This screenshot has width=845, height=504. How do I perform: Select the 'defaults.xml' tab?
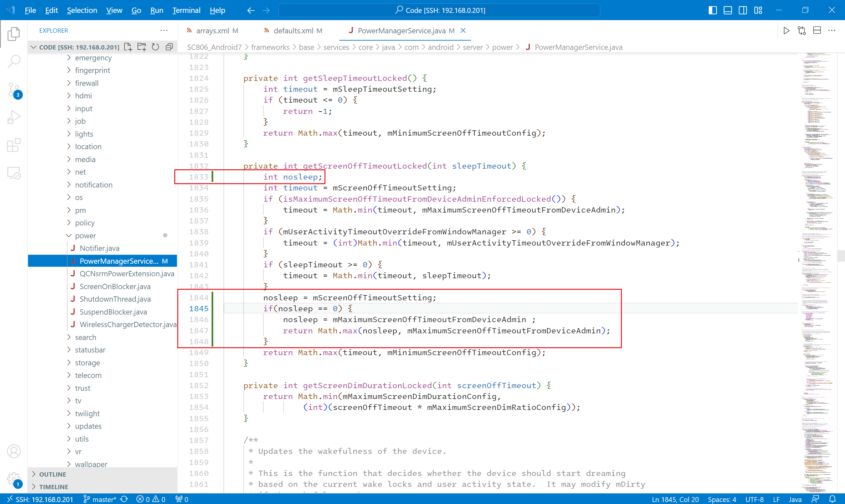click(292, 31)
